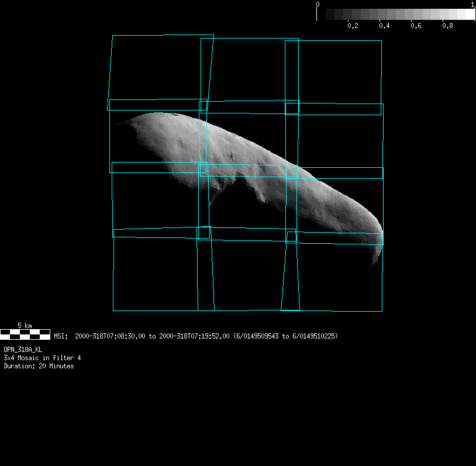476x466 pixels.
Task: Click the "MSI:" instrument label
Action: (x=61, y=336)
